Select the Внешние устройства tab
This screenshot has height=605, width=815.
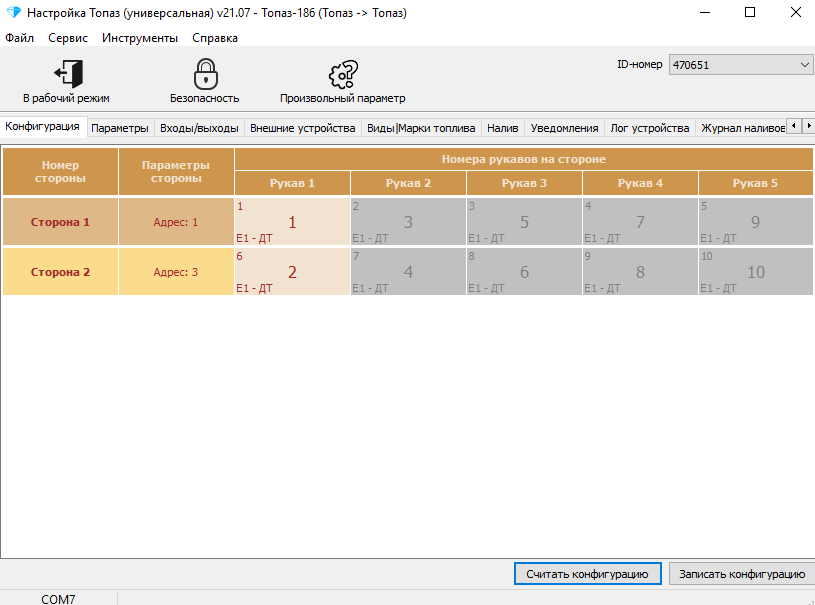(x=303, y=128)
